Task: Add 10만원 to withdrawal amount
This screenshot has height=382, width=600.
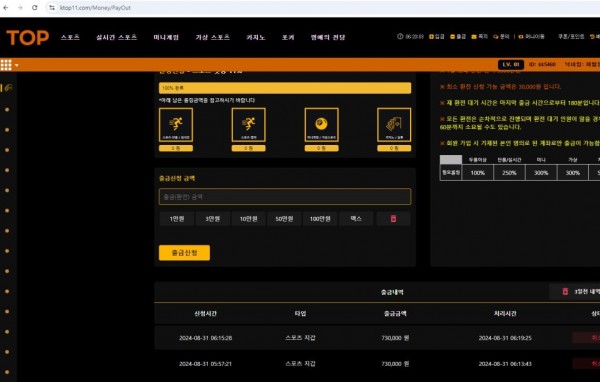Action: click(x=248, y=219)
